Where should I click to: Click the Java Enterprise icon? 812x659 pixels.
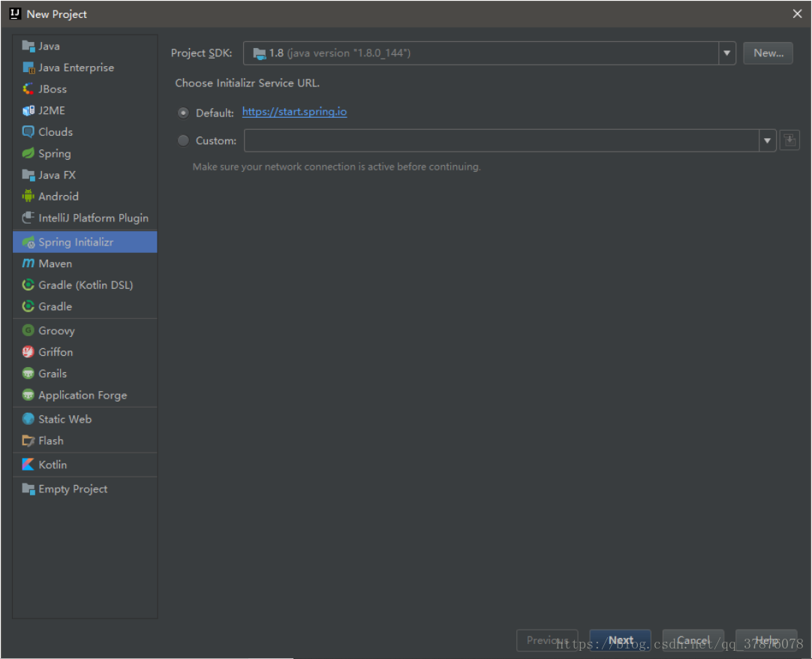point(28,68)
